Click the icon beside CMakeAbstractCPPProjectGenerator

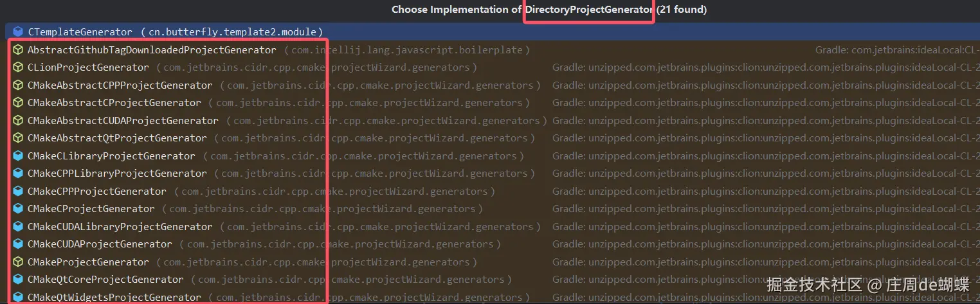click(x=17, y=85)
